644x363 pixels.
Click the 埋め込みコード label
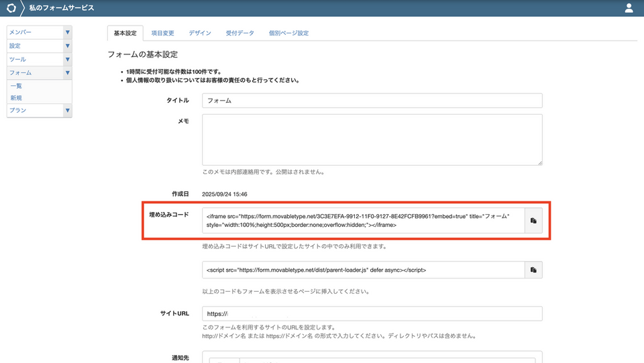tap(169, 214)
